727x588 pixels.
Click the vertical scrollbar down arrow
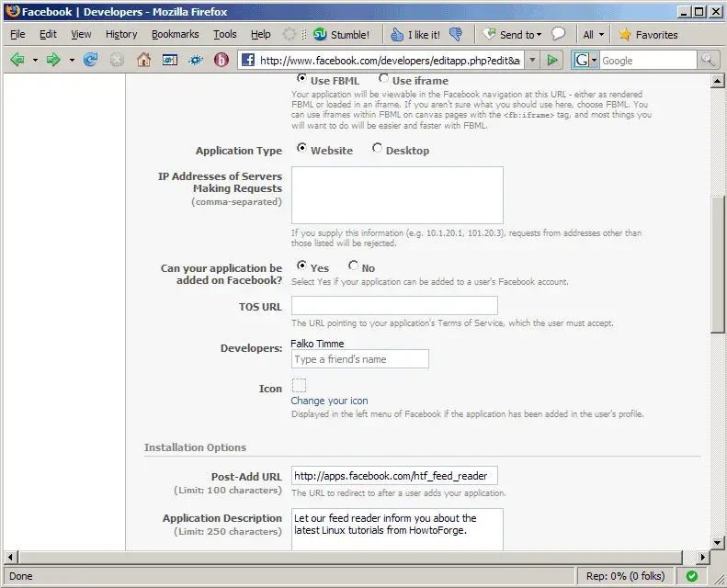click(717, 542)
